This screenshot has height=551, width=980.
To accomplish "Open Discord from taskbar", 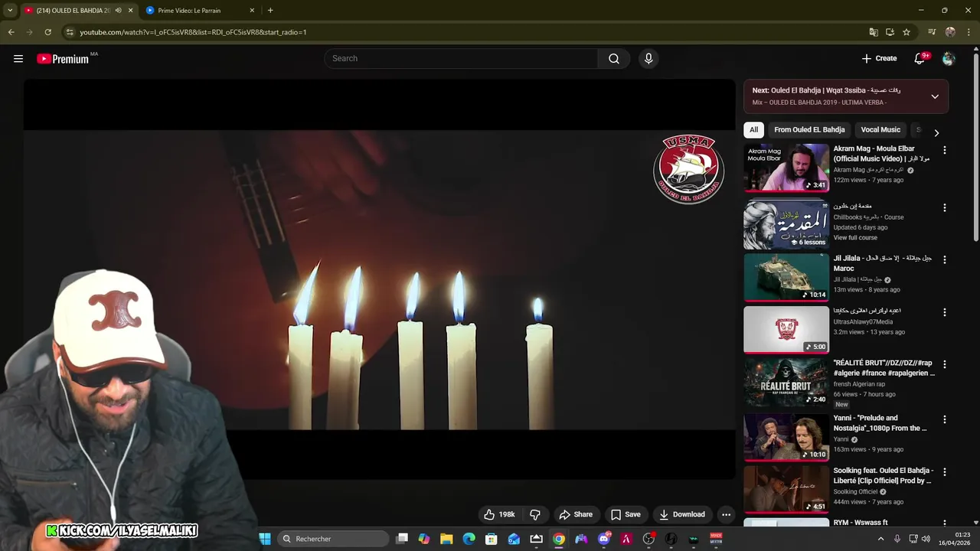I will (604, 539).
